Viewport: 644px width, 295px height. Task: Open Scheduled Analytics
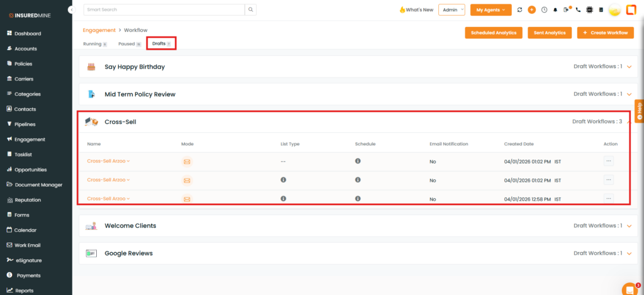pyautogui.click(x=493, y=33)
